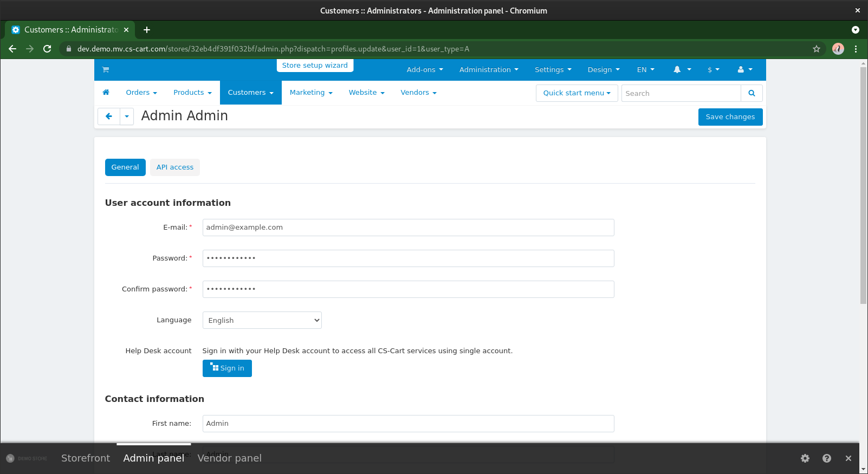
Task: Open the currency dollar dropdown
Action: [x=714, y=70]
